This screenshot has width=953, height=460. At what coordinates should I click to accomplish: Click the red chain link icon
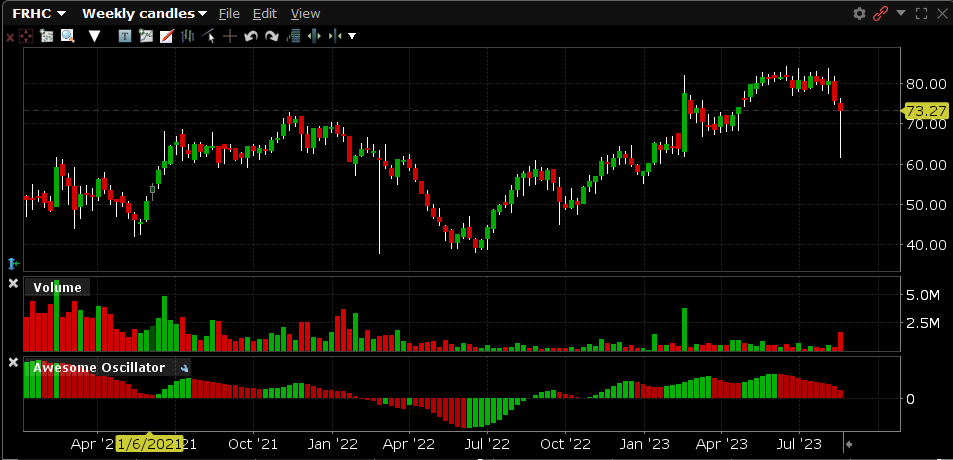[x=881, y=13]
